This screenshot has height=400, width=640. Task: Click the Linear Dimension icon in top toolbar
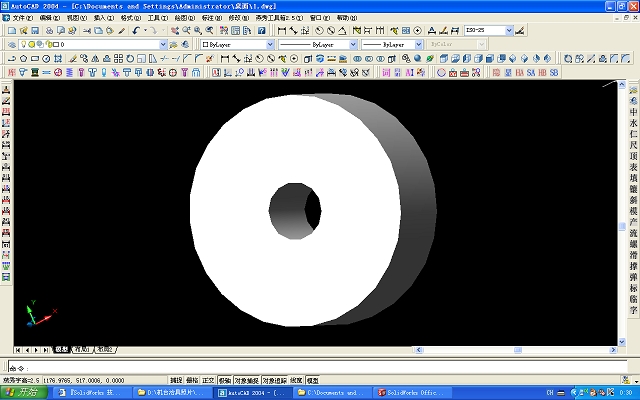click(x=282, y=31)
